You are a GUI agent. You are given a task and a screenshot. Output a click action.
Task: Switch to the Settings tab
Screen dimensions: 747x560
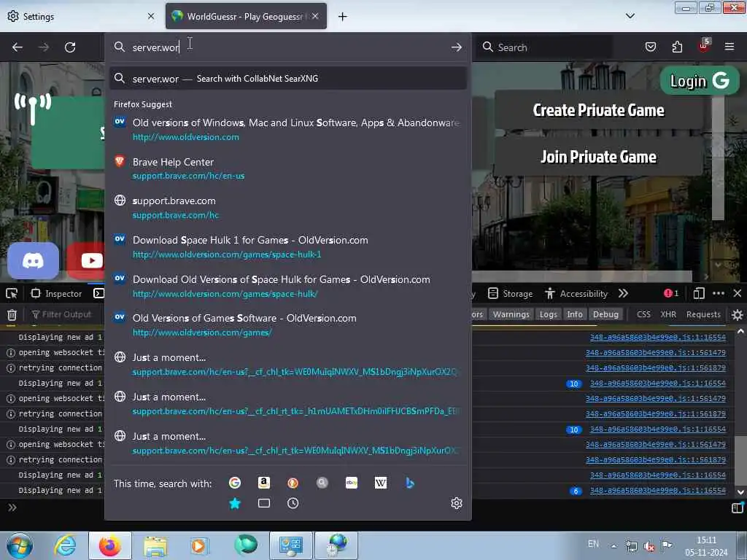pos(82,17)
